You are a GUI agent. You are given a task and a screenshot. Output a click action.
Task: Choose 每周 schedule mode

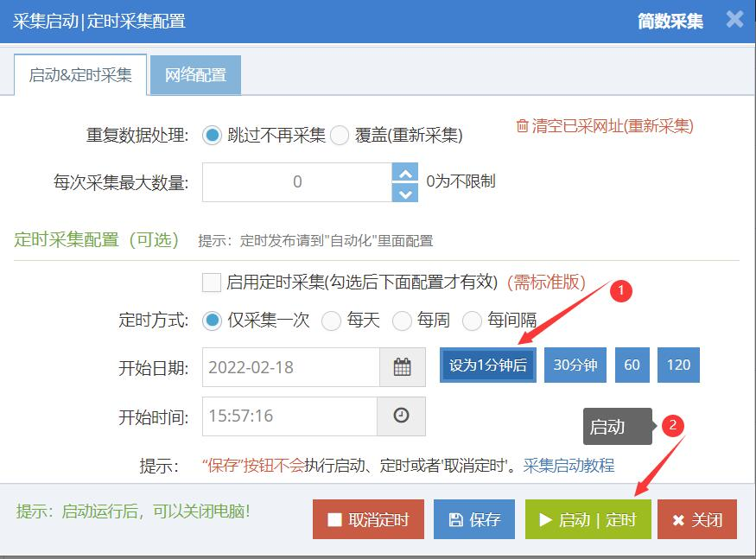point(402,321)
